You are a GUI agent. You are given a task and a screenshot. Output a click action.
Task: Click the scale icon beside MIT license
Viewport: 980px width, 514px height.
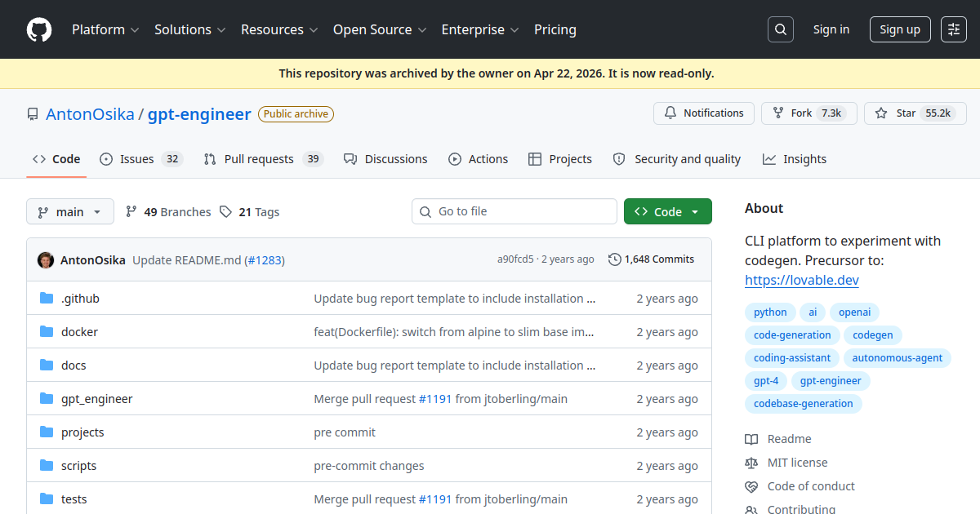751,463
